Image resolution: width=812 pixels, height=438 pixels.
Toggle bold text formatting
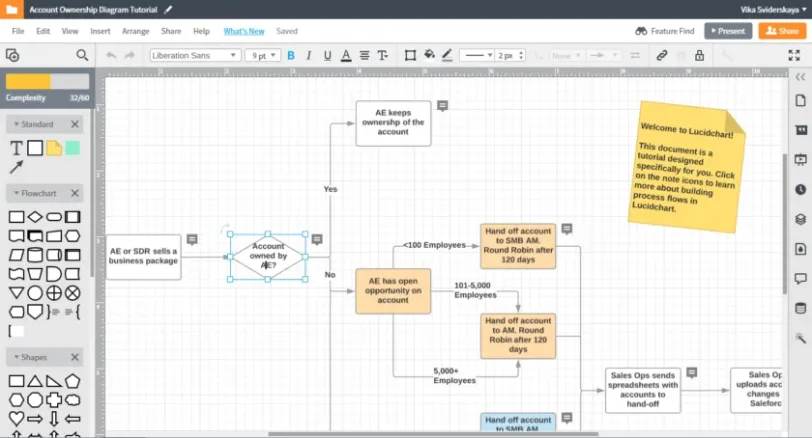pyautogui.click(x=291, y=56)
